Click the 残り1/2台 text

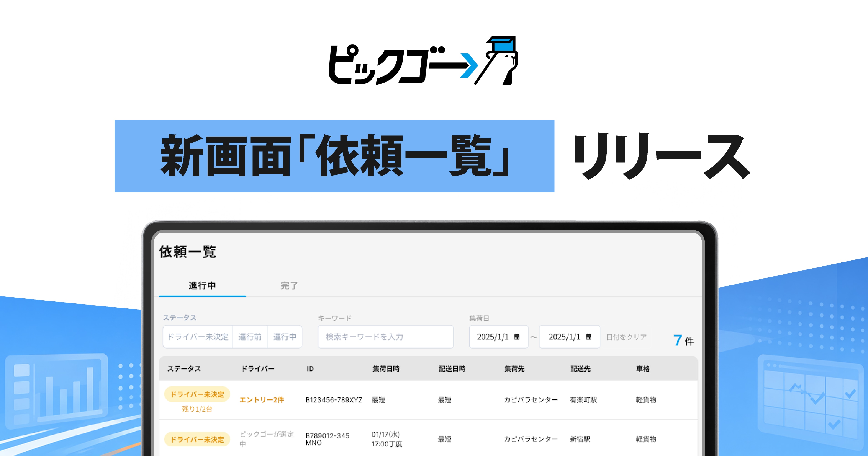[x=197, y=409]
